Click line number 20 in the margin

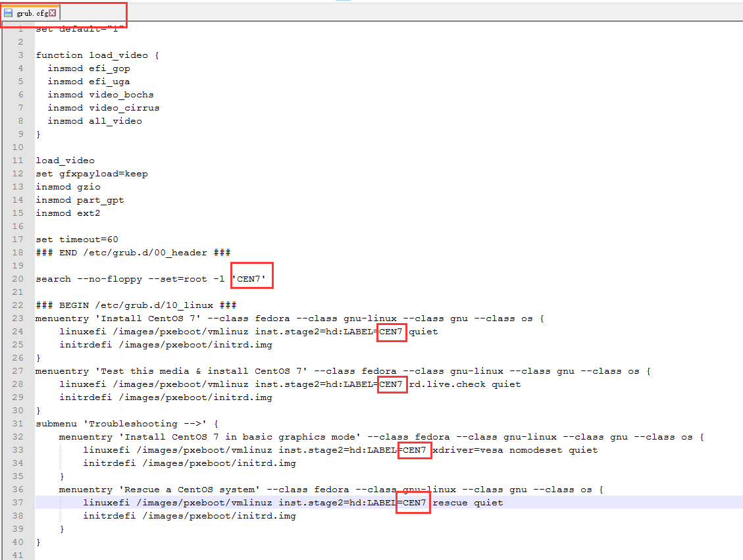click(x=18, y=279)
